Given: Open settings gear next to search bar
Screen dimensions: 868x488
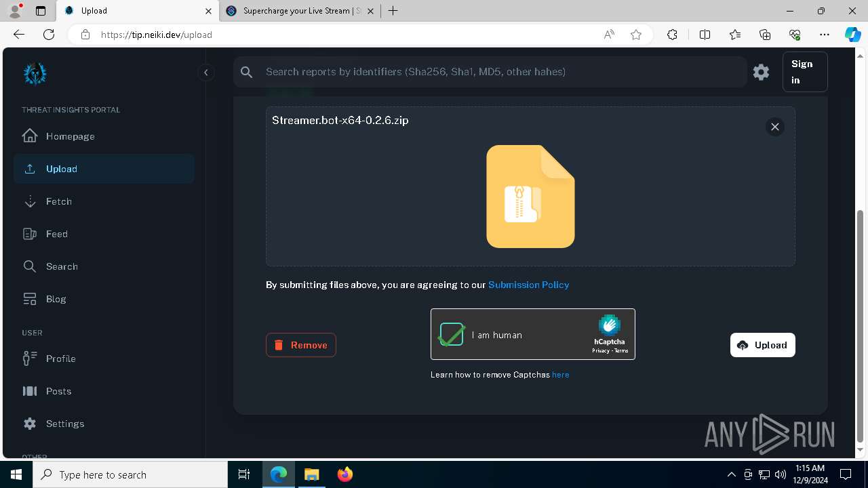Looking at the screenshot, I should click(x=761, y=72).
